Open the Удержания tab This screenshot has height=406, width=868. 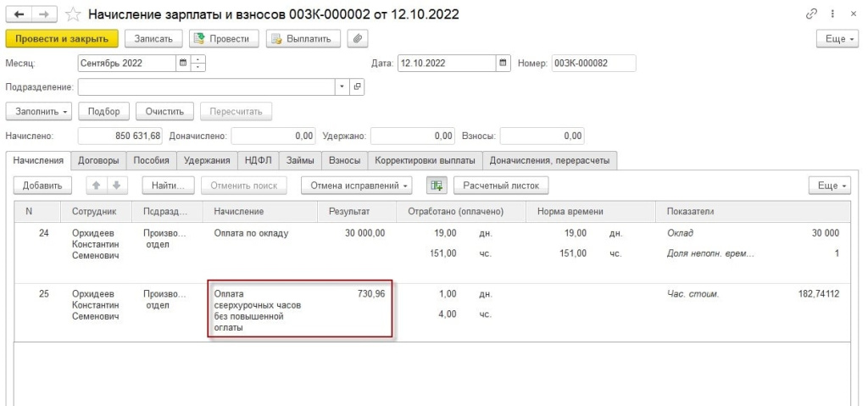[x=207, y=160]
